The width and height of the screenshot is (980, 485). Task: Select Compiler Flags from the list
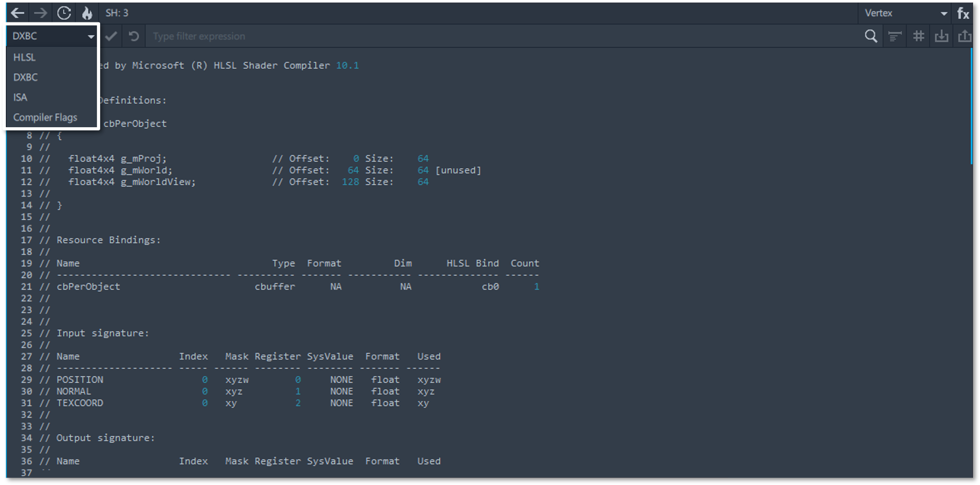pyautogui.click(x=45, y=117)
